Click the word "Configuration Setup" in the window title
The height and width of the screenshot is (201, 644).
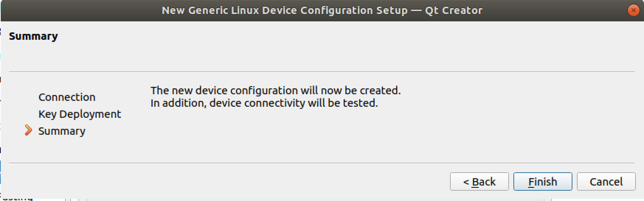pyautogui.click(x=353, y=10)
